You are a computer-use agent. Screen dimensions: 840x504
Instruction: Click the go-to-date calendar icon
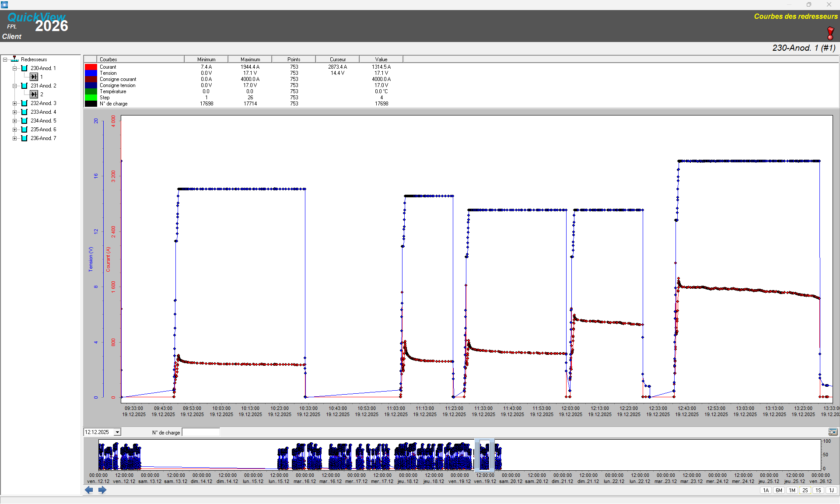point(833,432)
